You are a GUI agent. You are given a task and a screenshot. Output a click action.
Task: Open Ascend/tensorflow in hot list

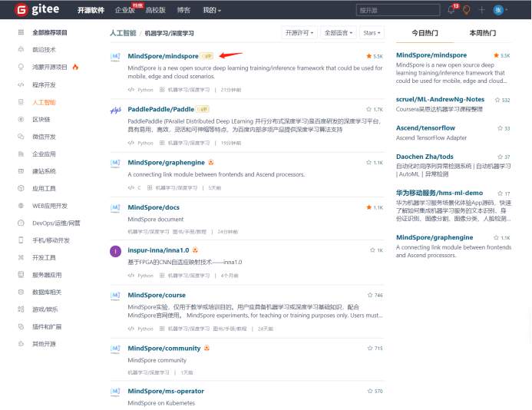tap(425, 128)
